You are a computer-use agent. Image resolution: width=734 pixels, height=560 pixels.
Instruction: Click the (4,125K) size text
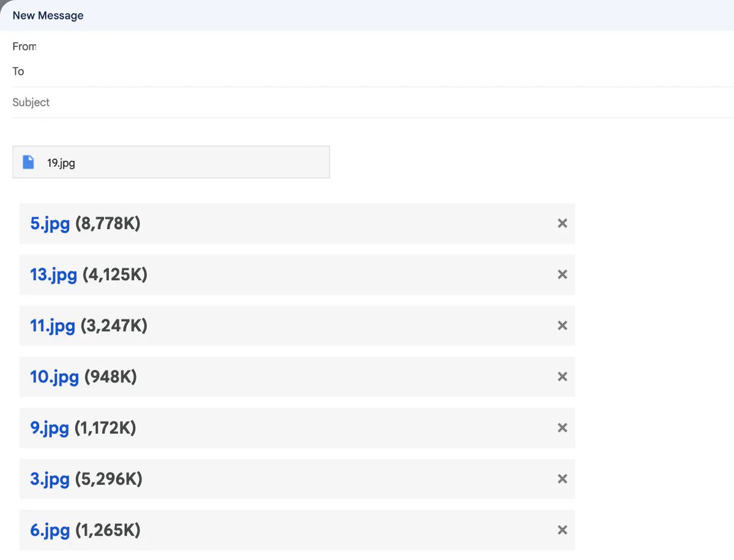(x=114, y=275)
